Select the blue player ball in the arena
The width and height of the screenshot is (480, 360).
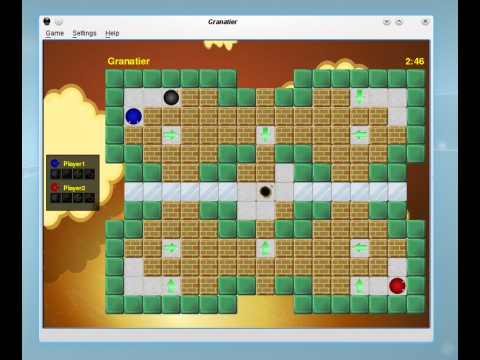[x=134, y=116]
